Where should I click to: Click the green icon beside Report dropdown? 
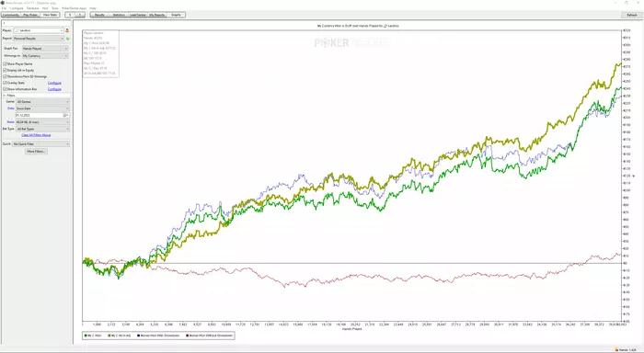point(68,39)
